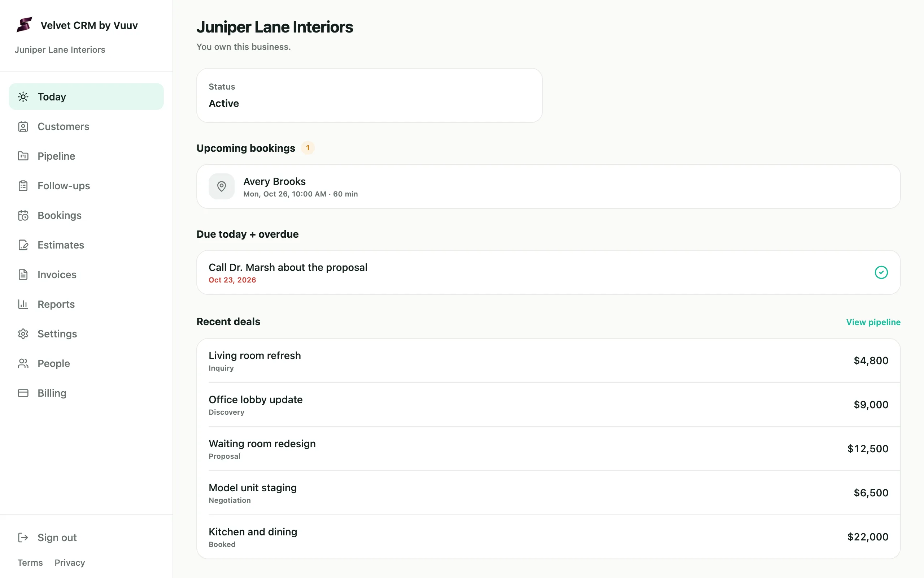Click the Settings gear icon
The width and height of the screenshot is (924, 578).
23,334
